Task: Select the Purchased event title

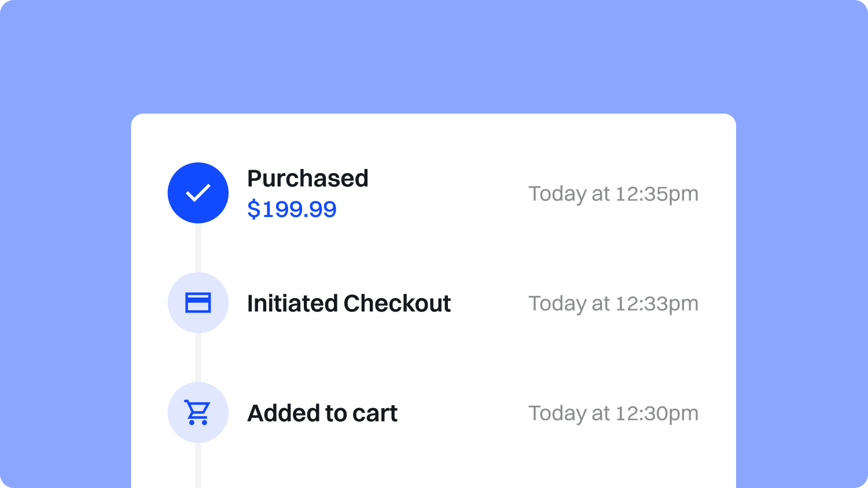Action: 307,178
